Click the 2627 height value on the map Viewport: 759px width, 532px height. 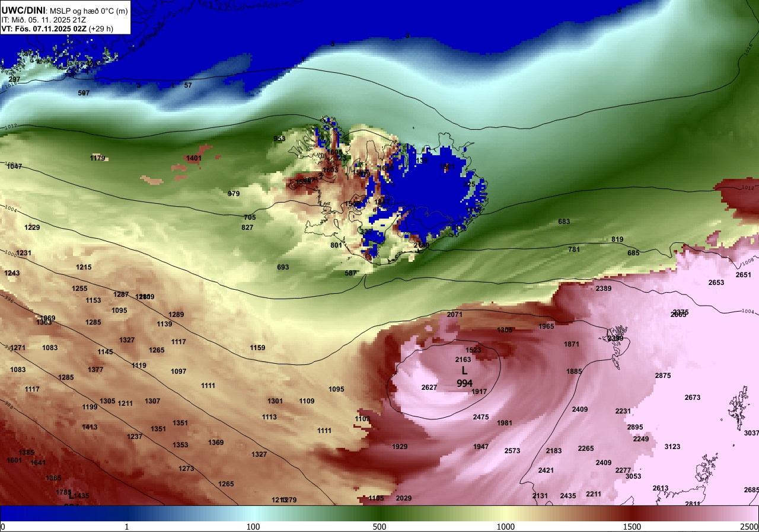pos(429,387)
